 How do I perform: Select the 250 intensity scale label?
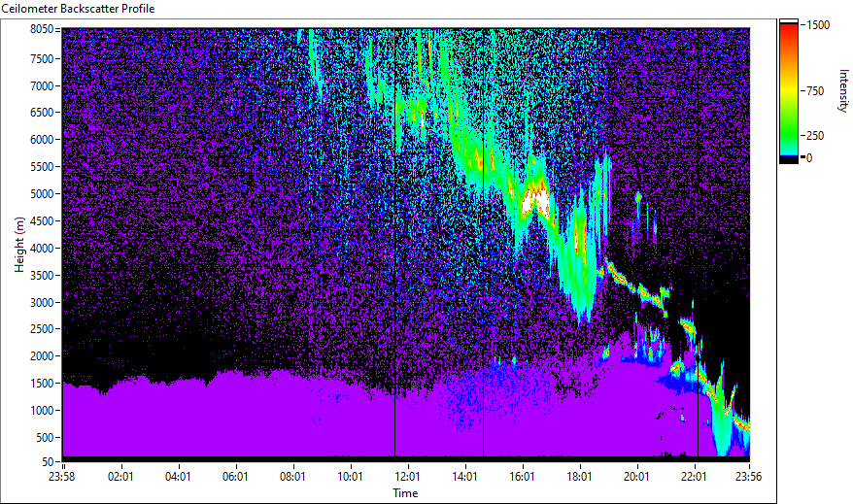pyautogui.click(x=815, y=136)
